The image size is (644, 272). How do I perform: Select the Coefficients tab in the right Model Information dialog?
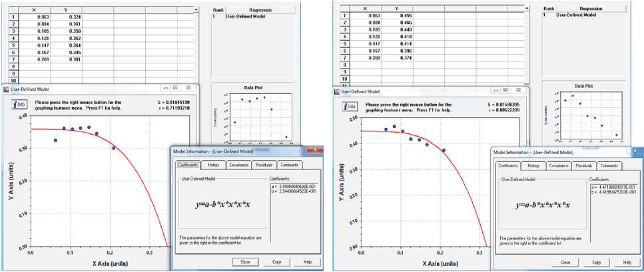click(508, 165)
